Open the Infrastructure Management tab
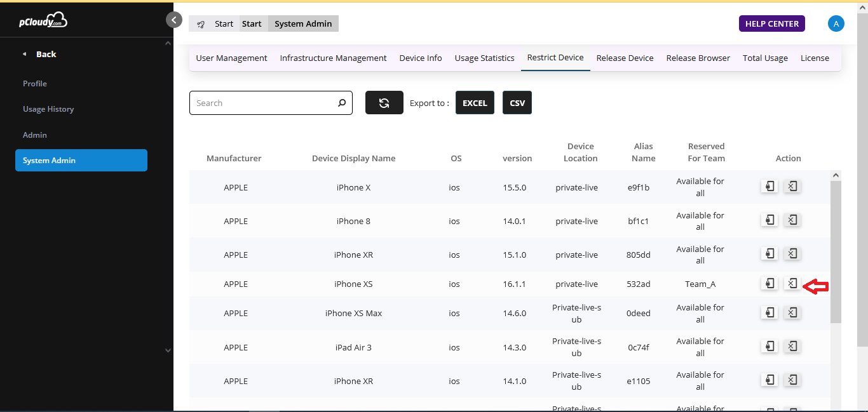The height and width of the screenshot is (412, 868). coord(333,58)
